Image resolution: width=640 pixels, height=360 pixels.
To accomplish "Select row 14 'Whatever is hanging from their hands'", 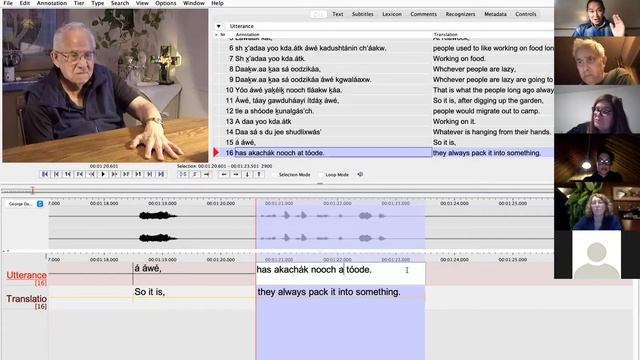I will pos(384,132).
